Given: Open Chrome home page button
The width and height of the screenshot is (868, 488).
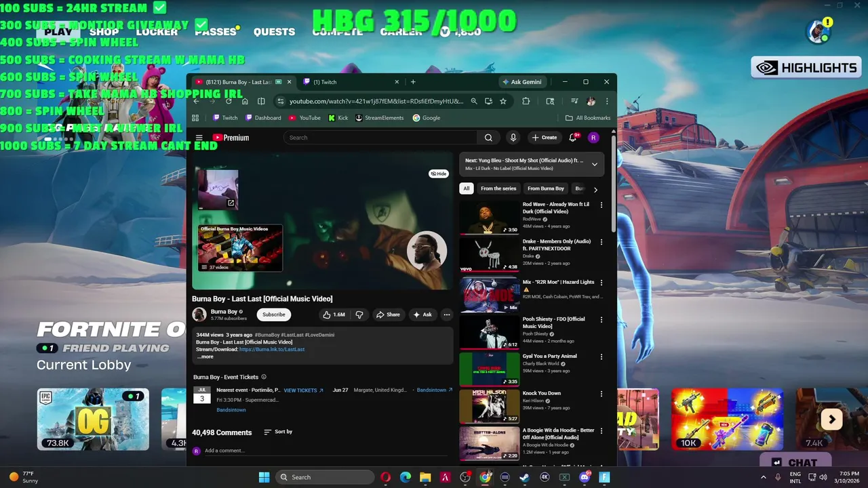Looking at the screenshot, I should [x=245, y=101].
